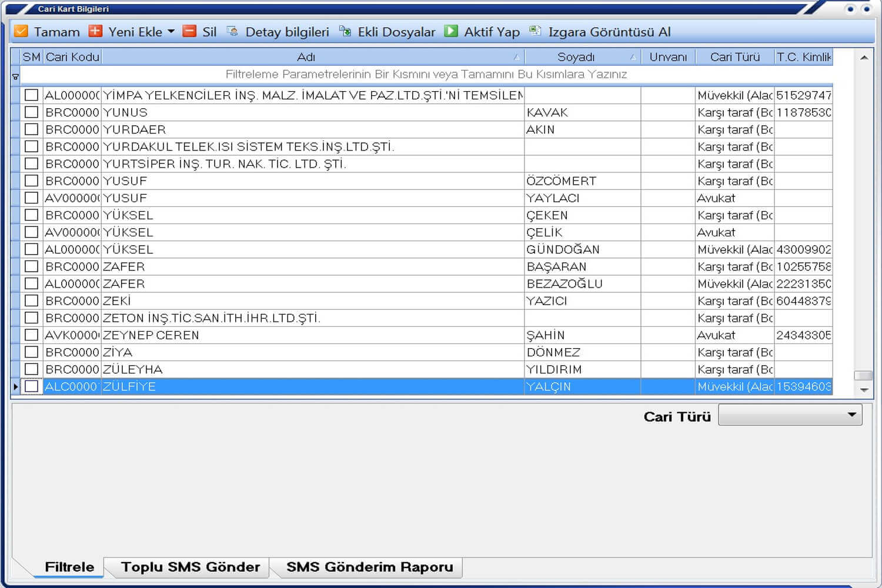Viewport: 882px width, 588px height.
Task: Click the red Yeni Ekle plus icon
Action: pos(95,31)
